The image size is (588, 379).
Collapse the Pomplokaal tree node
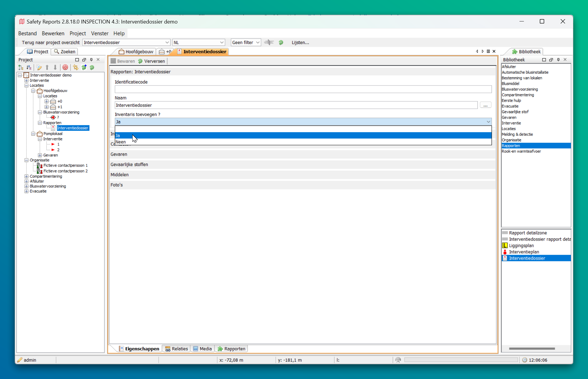click(33, 134)
